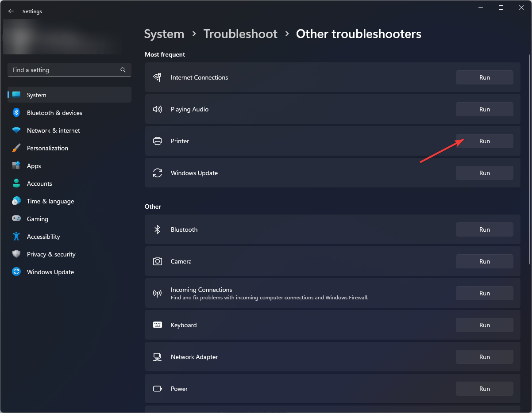The height and width of the screenshot is (413, 532).
Task: Click the Keyboard icon in troubleshooter list
Action: tap(157, 325)
